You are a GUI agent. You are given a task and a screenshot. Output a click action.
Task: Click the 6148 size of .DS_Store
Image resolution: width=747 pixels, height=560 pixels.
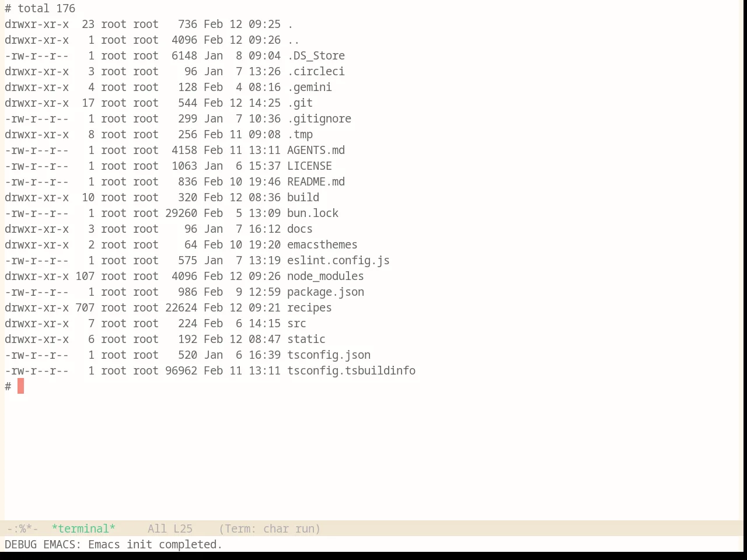(184, 56)
